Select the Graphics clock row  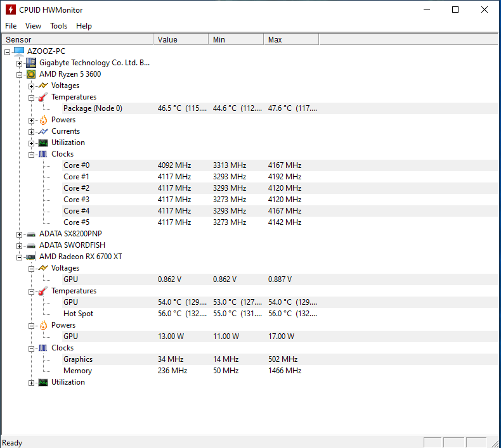tap(281, 359)
